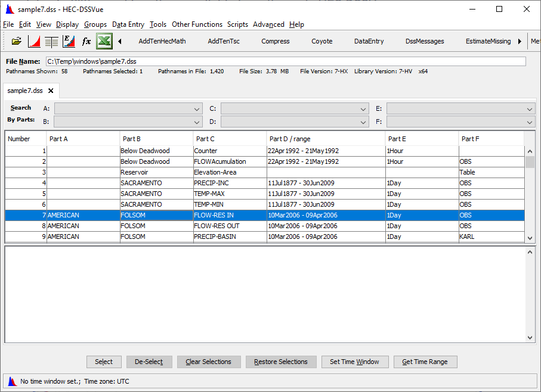The width and height of the screenshot is (541, 392).
Task: Click the File Name path field
Action: click(285, 61)
